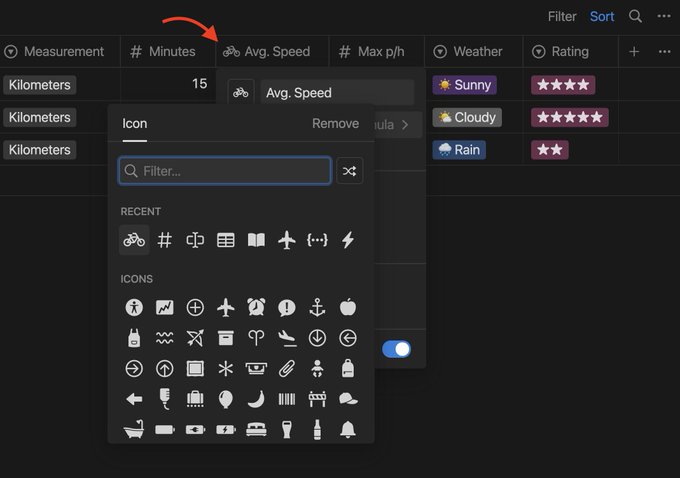Choose the bed icon
Viewport: 680px width, 478px height.
click(x=256, y=429)
